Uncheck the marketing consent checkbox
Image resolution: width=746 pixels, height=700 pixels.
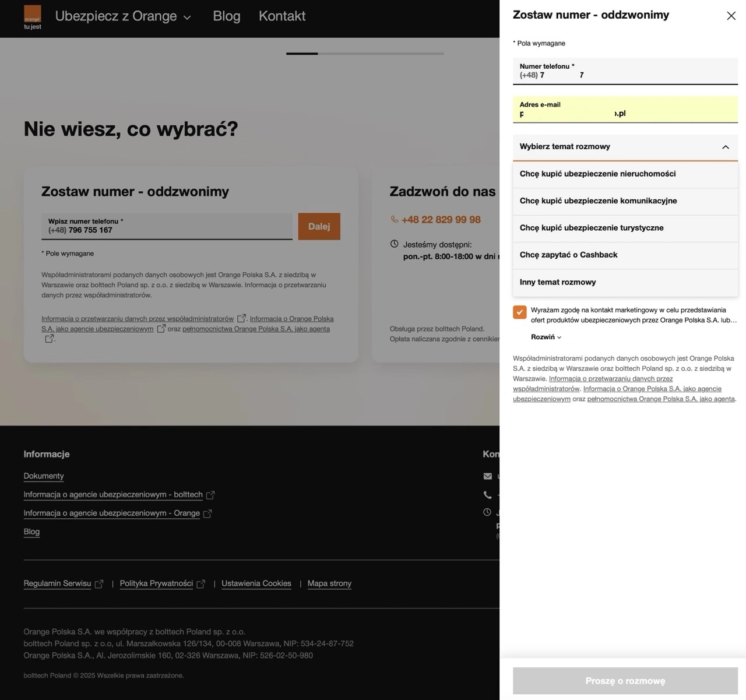(519, 312)
